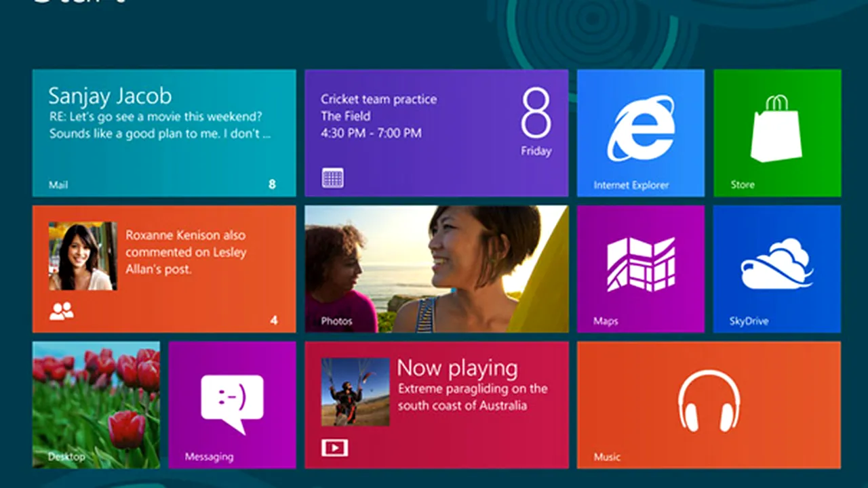Open the Desktop tulips tile
This screenshot has height=488, width=868.
pyautogui.click(x=96, y=405)
